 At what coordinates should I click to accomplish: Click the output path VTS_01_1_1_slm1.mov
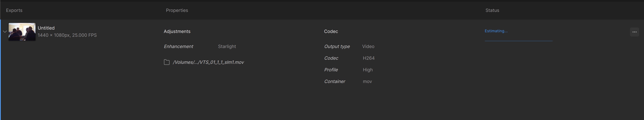[x=208, y=62]
